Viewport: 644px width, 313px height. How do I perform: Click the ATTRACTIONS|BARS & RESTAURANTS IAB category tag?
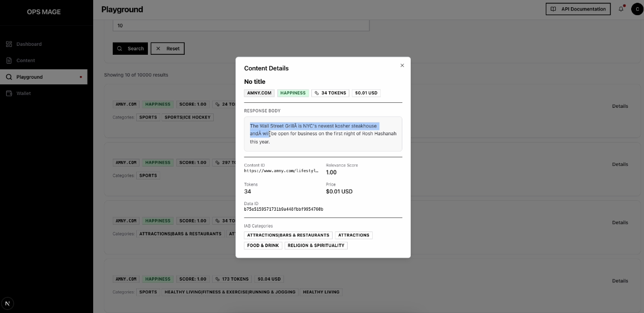pyautogui.click(x=288, y=235)
